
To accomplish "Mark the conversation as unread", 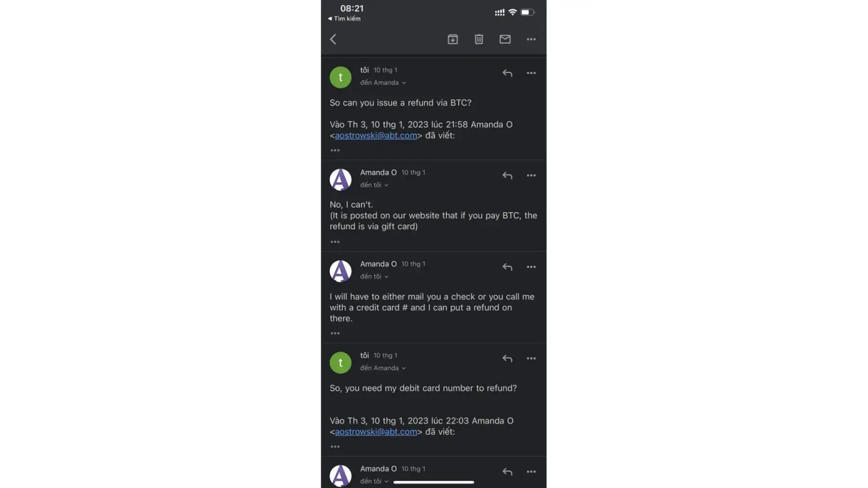I will 505,39.
